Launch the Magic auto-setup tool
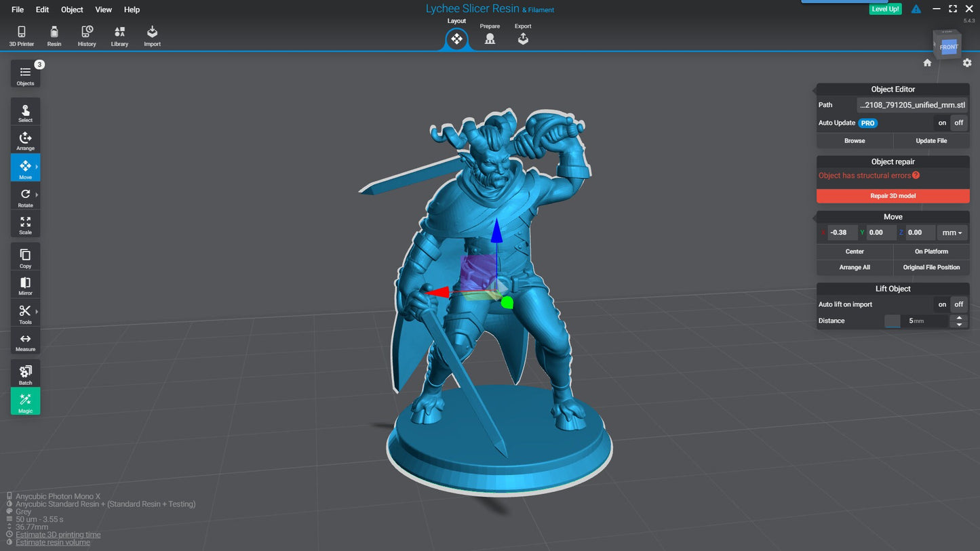Viewport: 980px width, 551px height. pyautogui.click(x=25, y=401)
